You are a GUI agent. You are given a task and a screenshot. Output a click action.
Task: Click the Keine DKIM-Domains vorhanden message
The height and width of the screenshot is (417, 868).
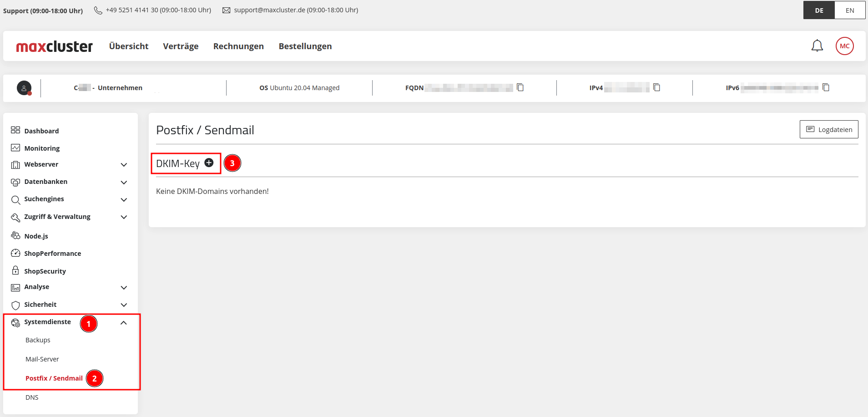212,191
